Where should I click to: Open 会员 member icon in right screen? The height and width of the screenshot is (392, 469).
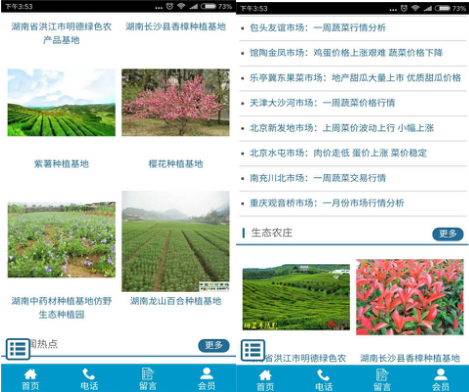coord(441,380)
